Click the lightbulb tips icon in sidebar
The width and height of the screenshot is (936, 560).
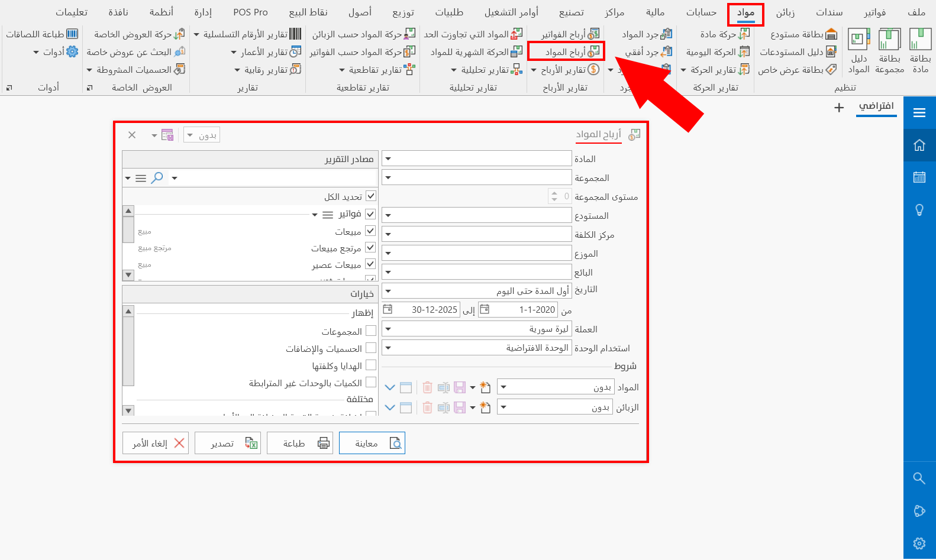tap(919, 209)
